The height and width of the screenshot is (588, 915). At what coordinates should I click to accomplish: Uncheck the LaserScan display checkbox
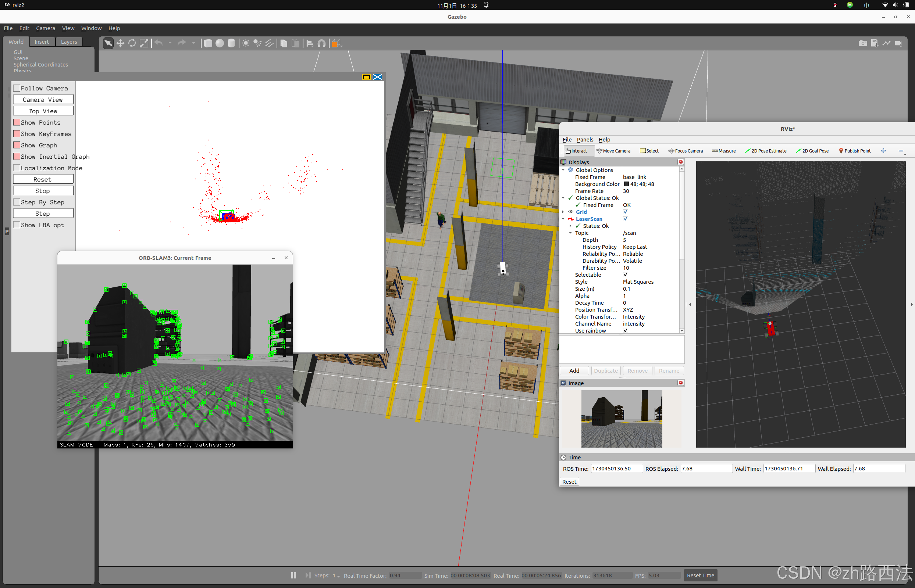tap(626, 219)
